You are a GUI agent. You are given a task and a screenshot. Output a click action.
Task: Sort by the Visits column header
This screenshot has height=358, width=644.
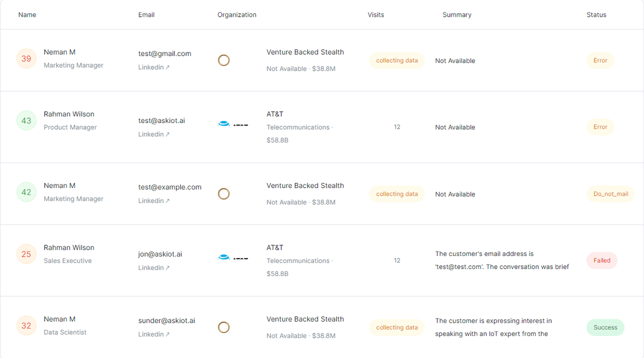376,15
